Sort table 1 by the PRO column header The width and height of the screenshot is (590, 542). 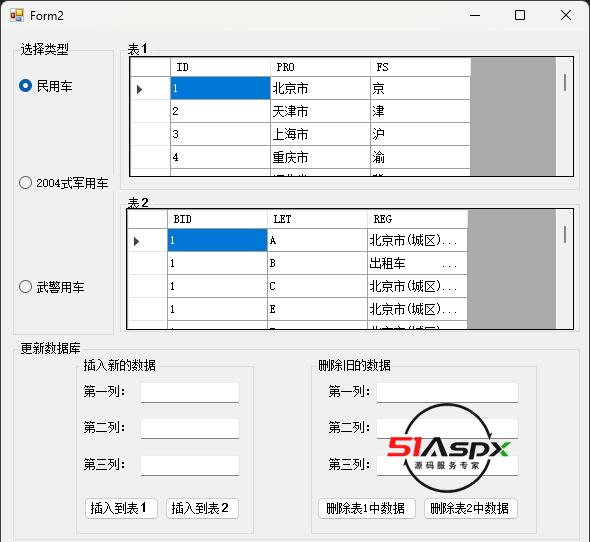[320, 67]
